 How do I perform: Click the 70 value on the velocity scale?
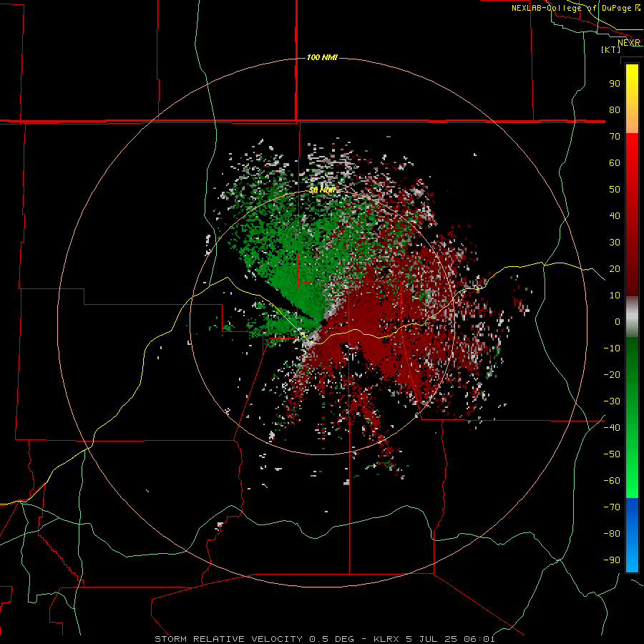click(x=615, y=137)
